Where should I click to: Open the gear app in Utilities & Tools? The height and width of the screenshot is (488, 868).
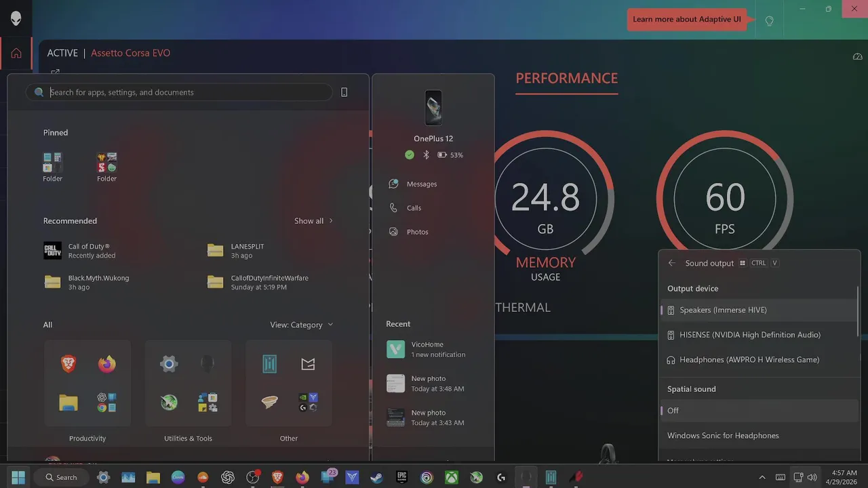pos(169,365)
